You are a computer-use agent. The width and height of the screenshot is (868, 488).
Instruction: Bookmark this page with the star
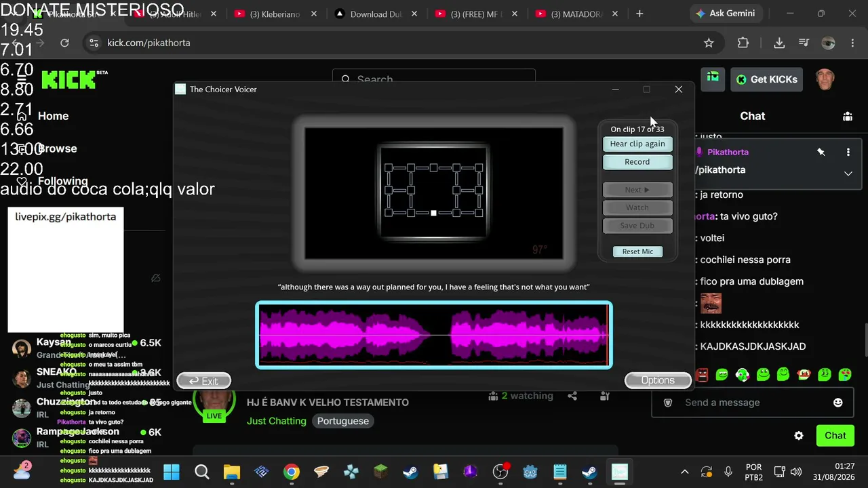point(709,43)
